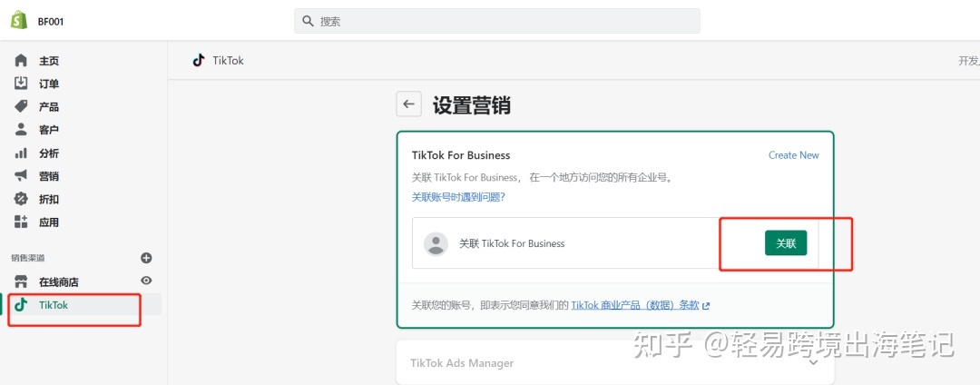Viewport: 980px width, 385px height.
Task: Click TikTok title in page header
Action: pos(228,61)
